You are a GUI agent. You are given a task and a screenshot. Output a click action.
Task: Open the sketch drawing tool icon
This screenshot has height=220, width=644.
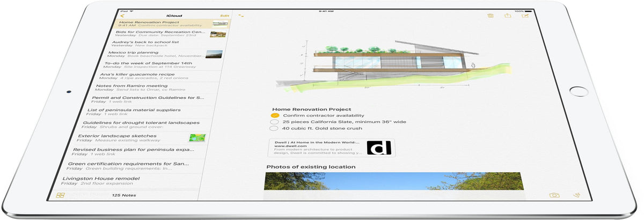click(x=577, y=195)
